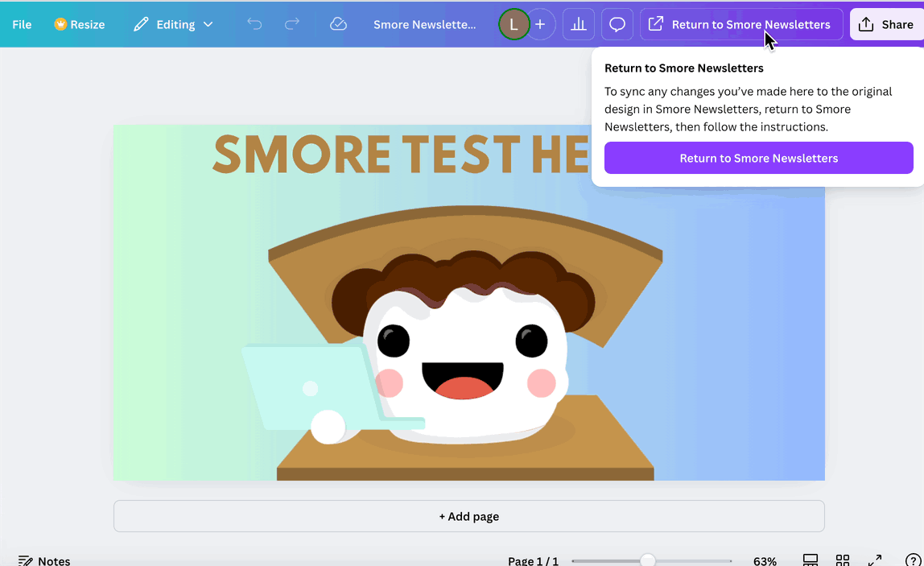Open the Notes panel
This screenshot has height=566, width=924.
coord(43,559)
